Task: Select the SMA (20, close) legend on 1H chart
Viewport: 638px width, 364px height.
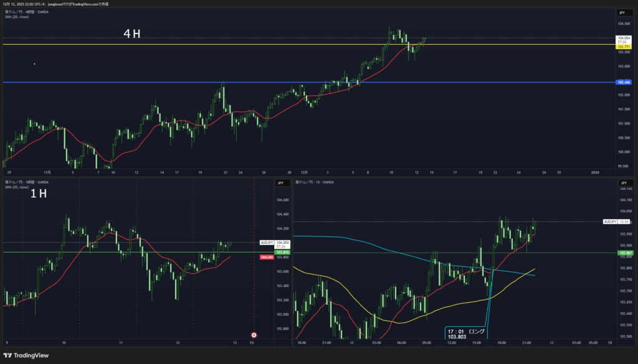Action: [x=17, y=187]
